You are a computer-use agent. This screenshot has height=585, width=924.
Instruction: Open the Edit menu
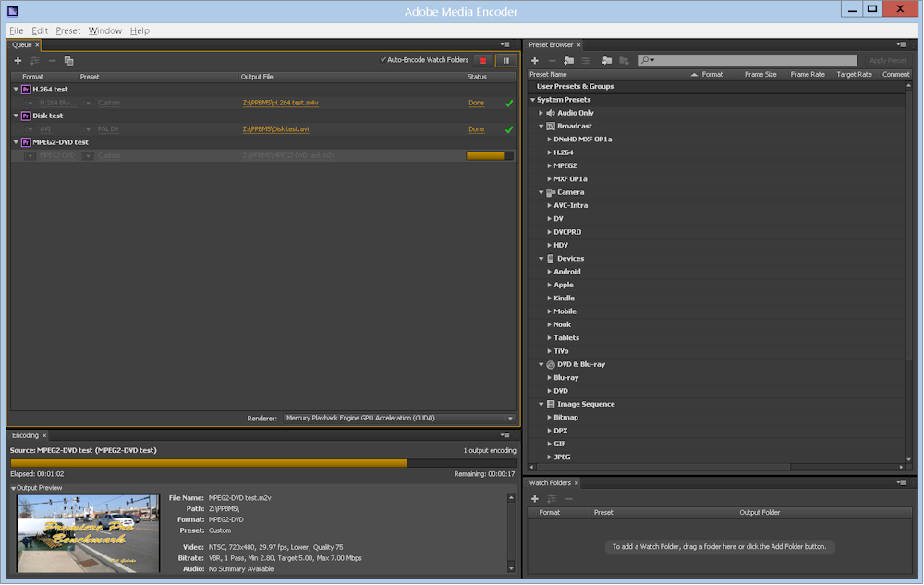point(40,30)
